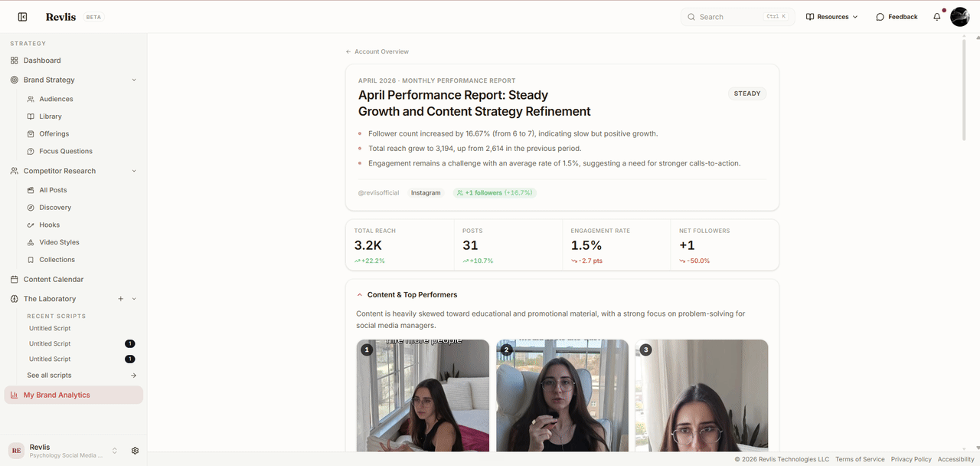Click the +1 followers green badge
Image resolution: width=980 pixels, height=466 pixels.
[x=495, y=193]
